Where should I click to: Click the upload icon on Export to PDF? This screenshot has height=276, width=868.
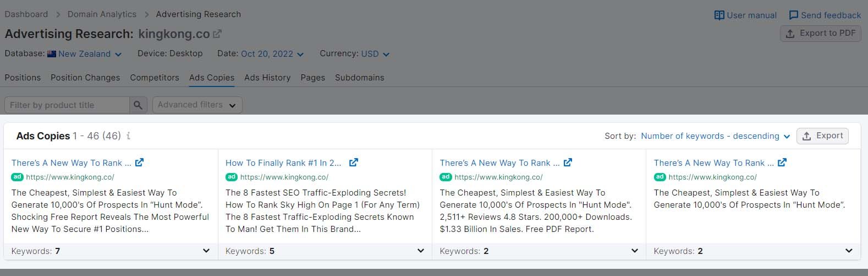click(790, 34)
